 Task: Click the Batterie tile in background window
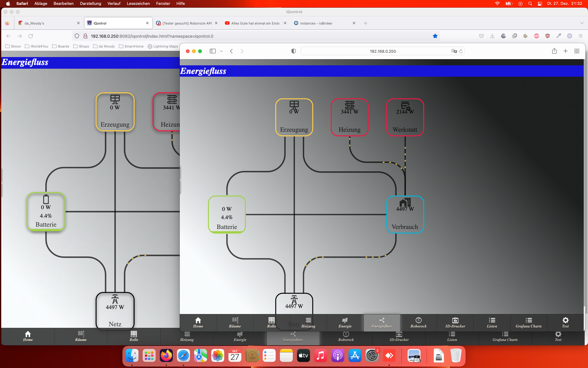coord(46,212)
